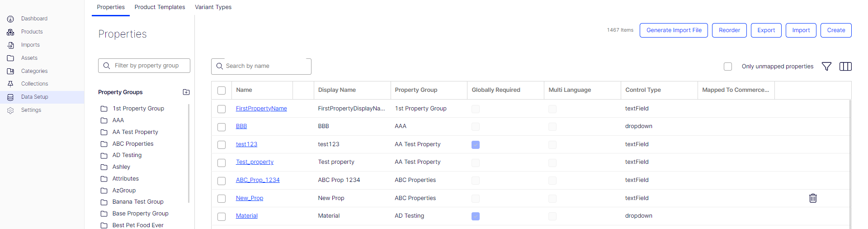Click the Products sidebar icon
The image size is (868, 229).
click(x=10, y=32)
